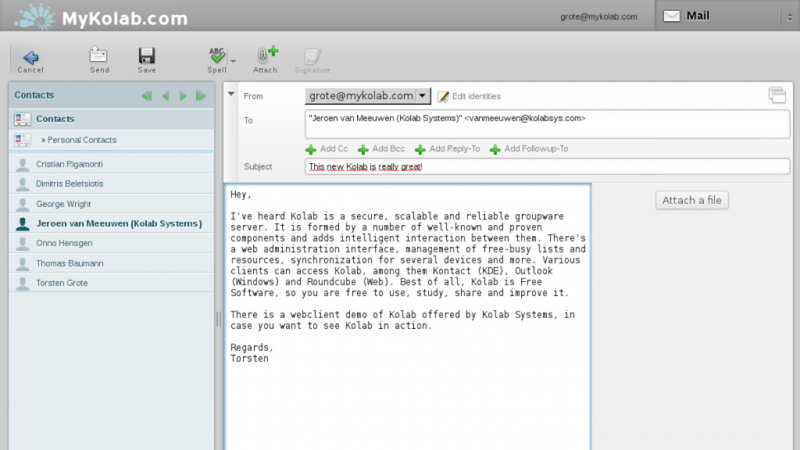Screen dimensions: 800x450
Task: Collapse the compose headers triangle
Action: [x=231, y=94]
